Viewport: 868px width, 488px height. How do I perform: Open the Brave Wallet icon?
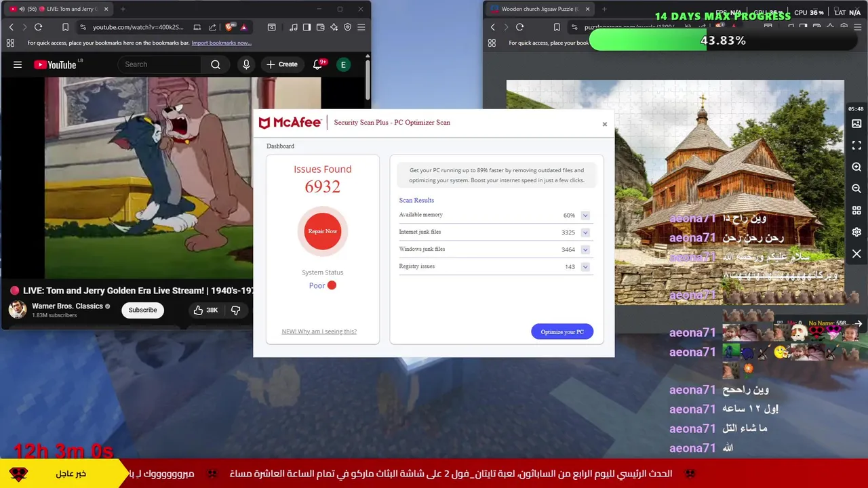tap(320, 27)
